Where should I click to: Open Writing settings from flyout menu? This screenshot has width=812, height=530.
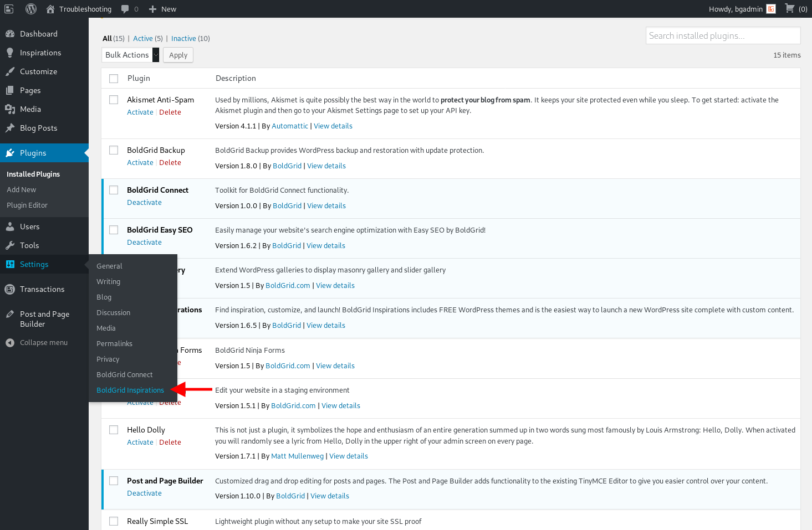click(x=108, y=281)
